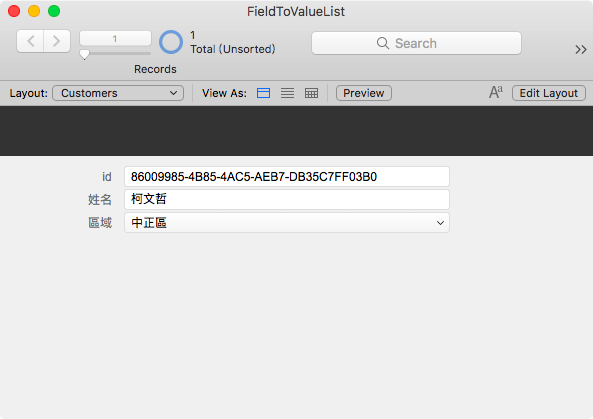The image size is (593, 419).
Task: Switch to Form view icon
Action: coord(263,93)
